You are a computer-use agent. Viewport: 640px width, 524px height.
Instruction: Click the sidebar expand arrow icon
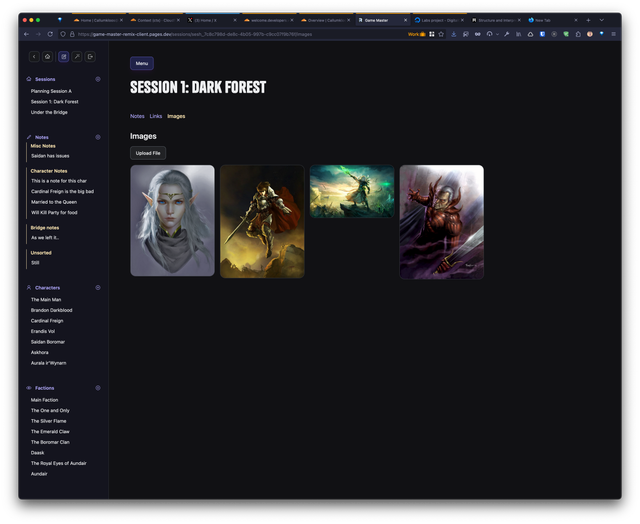click(77, 57)
